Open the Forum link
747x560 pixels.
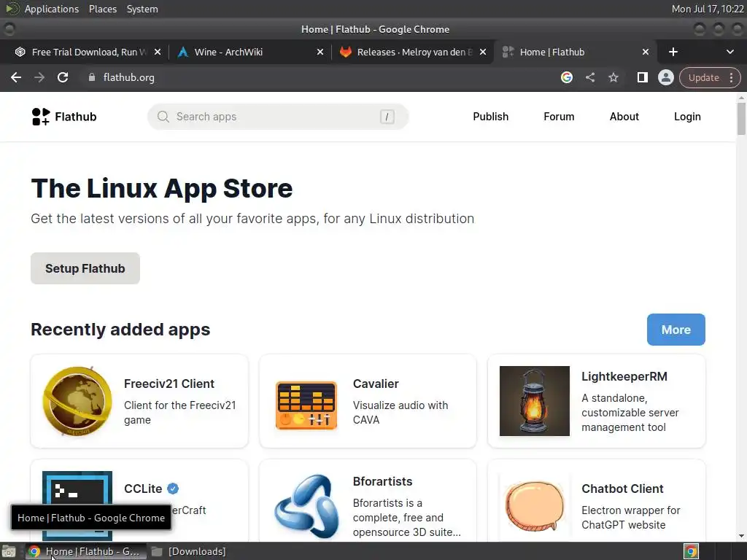[559, 117]
